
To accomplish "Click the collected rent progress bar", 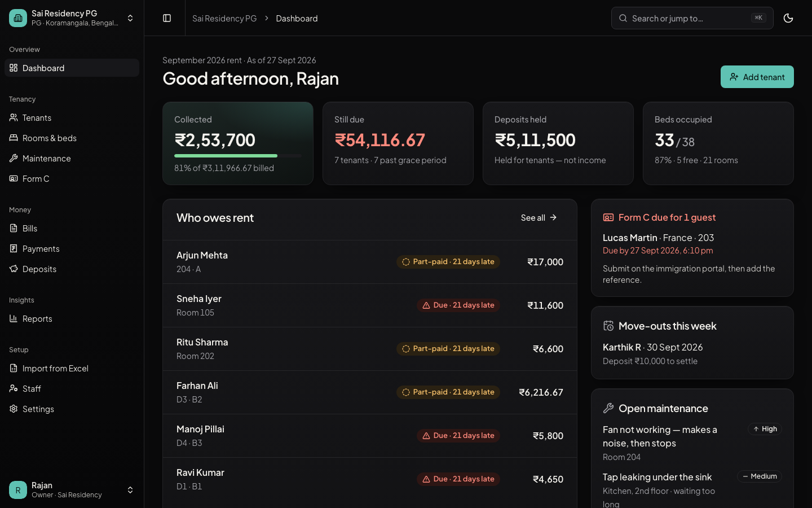I will click(238, 155).
